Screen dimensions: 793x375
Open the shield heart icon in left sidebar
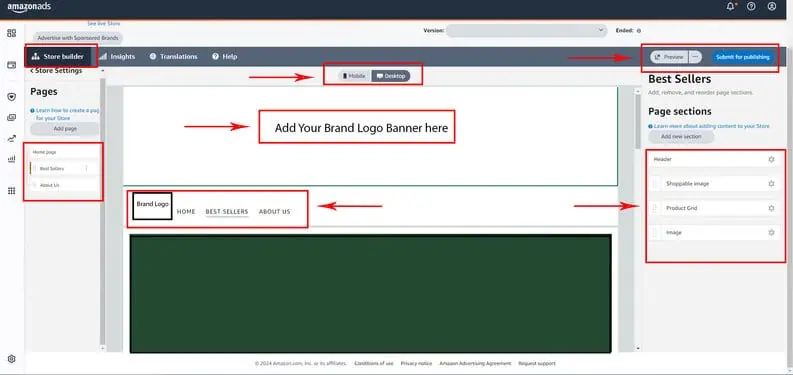click(12, 97)
